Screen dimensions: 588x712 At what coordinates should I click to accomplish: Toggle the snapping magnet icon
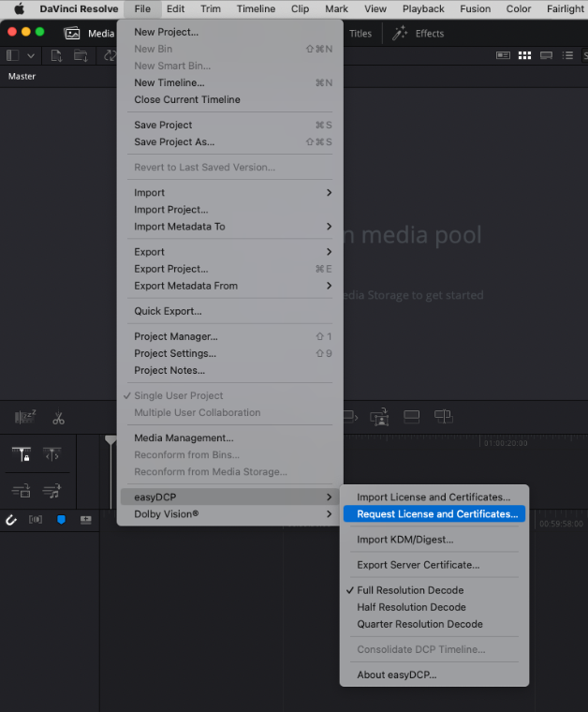pos(11,519)
